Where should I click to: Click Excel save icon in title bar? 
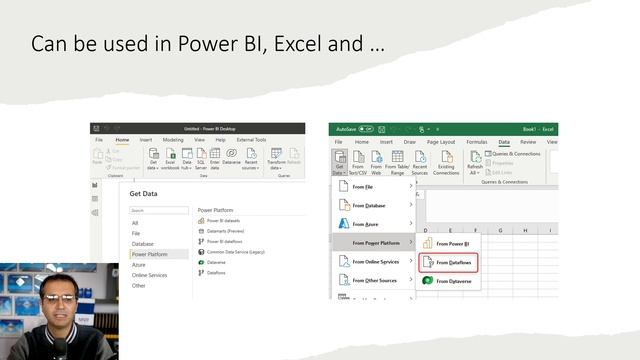click(382, 129)
